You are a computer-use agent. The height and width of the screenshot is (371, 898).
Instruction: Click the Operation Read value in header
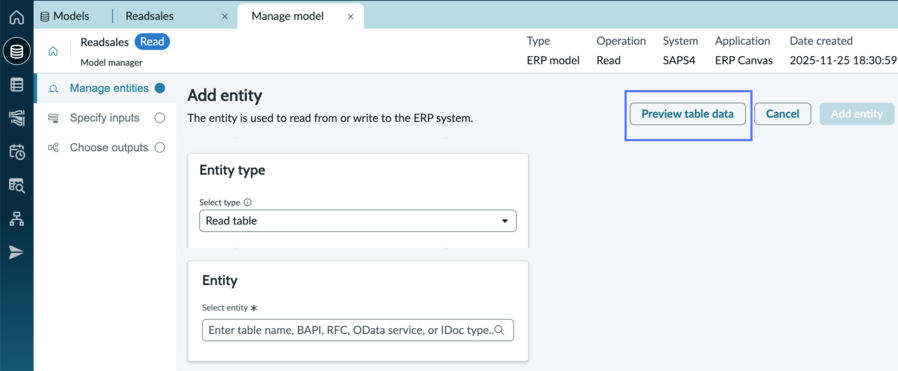[608, 60]
